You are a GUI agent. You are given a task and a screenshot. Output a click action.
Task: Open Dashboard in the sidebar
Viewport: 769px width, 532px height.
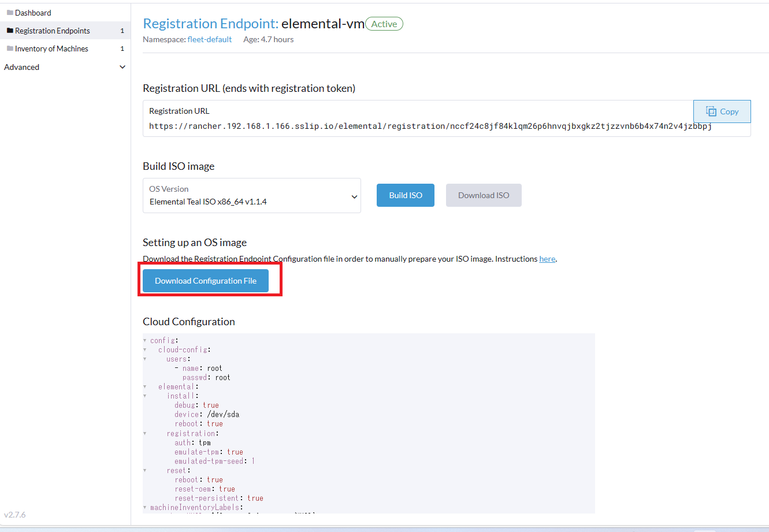point(33,13)
